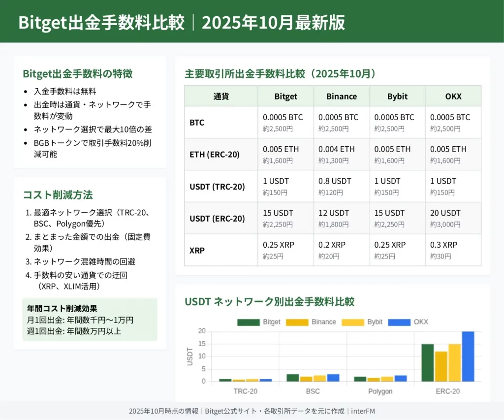
Task: Click the page title banner text
Action: click(182, 23)
